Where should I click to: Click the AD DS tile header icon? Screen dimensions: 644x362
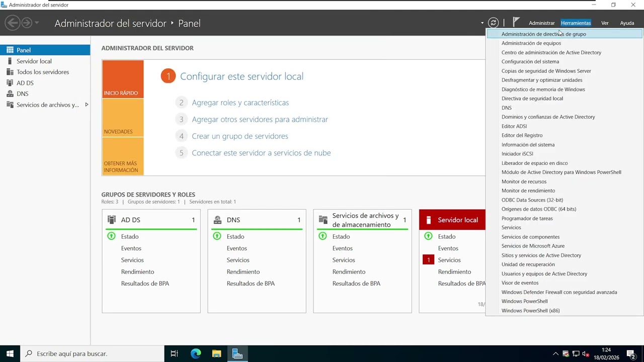click(x=112, y=220)
